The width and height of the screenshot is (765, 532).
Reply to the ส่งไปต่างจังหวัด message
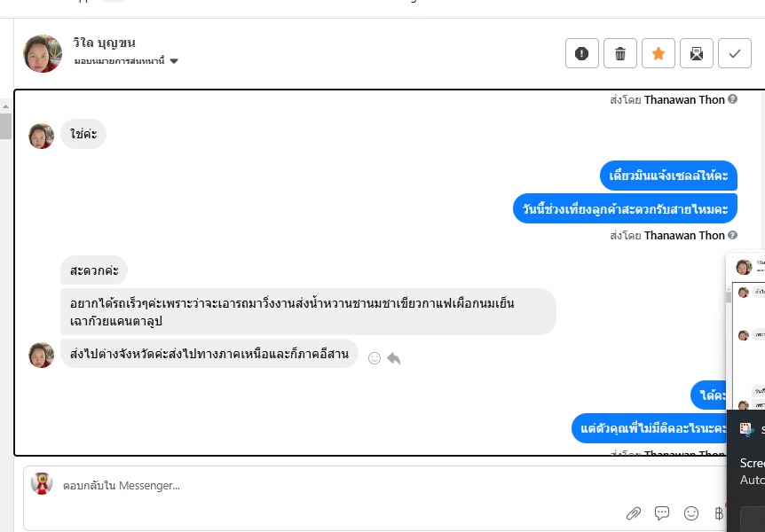394,357
